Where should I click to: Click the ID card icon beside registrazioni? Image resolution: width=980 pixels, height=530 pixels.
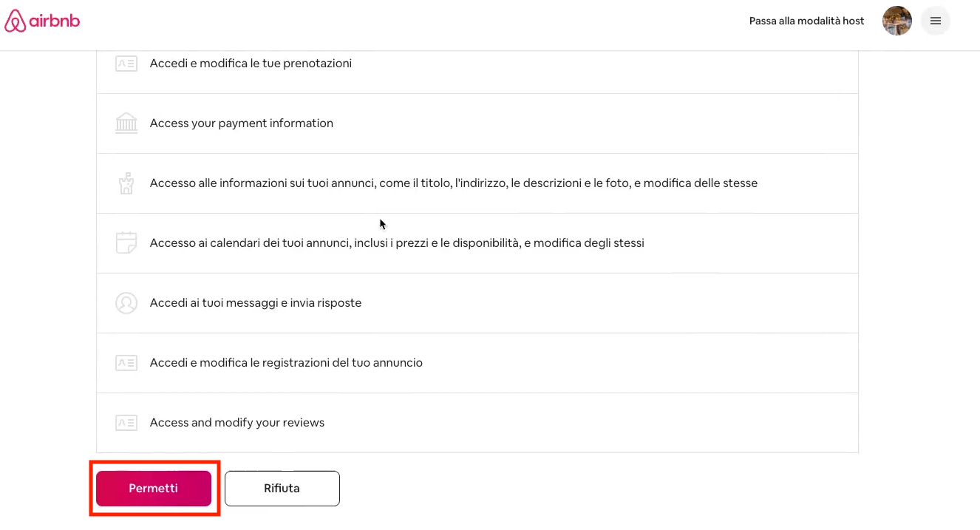pyautogui.click(x=126, y=363)
